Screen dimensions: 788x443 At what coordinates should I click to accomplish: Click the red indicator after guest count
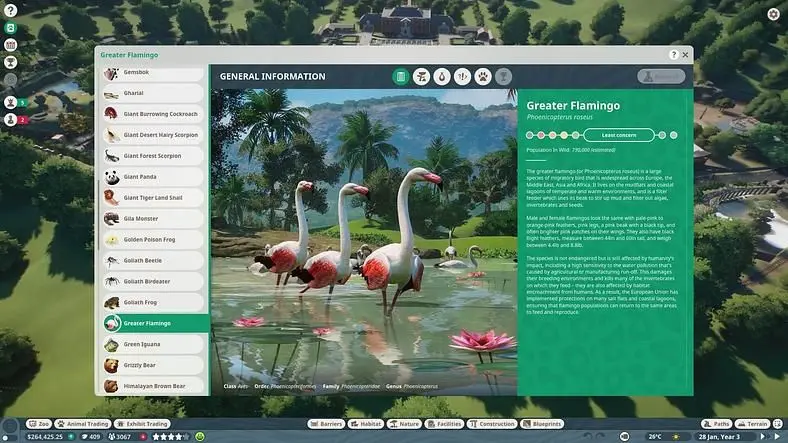click(143, 437)
